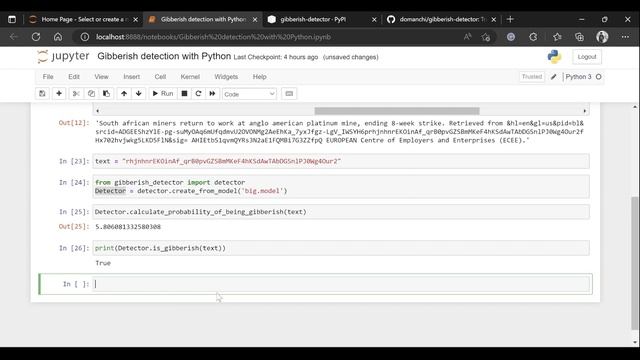The image size is (640, 360).
Task: Save and checkpoint the notebook
Action: [x=42, y=93]
